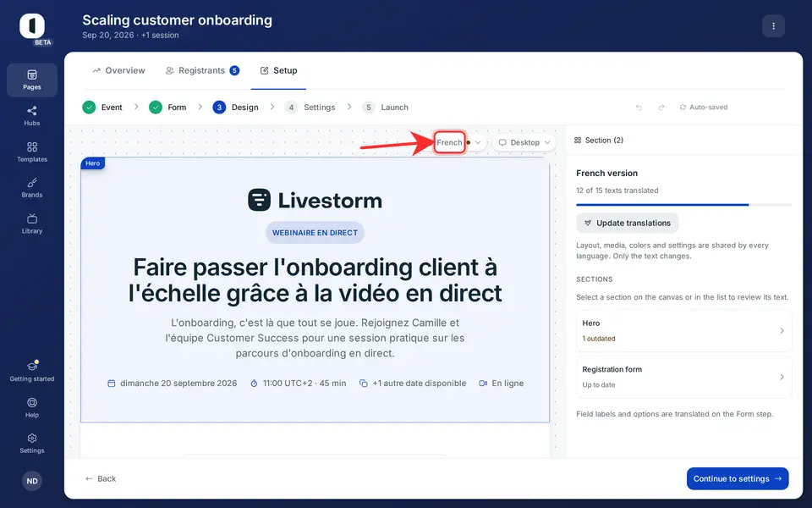This screenshot has height=508, width=812.
Task: Open the three-dot more options menu
Action: (x=773, y=26)
